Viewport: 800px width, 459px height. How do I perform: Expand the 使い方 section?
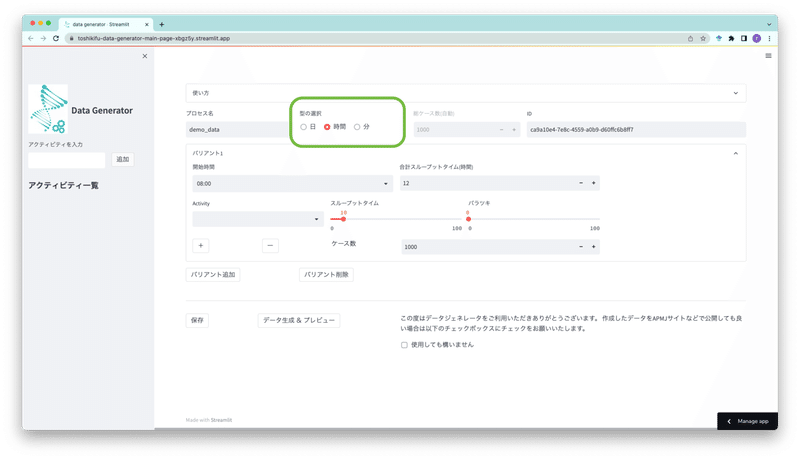(x=465, y=93)
